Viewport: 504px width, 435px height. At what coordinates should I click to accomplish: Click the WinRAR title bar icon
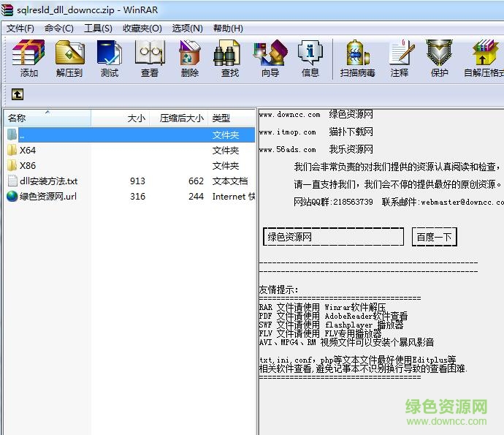coord(7,10)
